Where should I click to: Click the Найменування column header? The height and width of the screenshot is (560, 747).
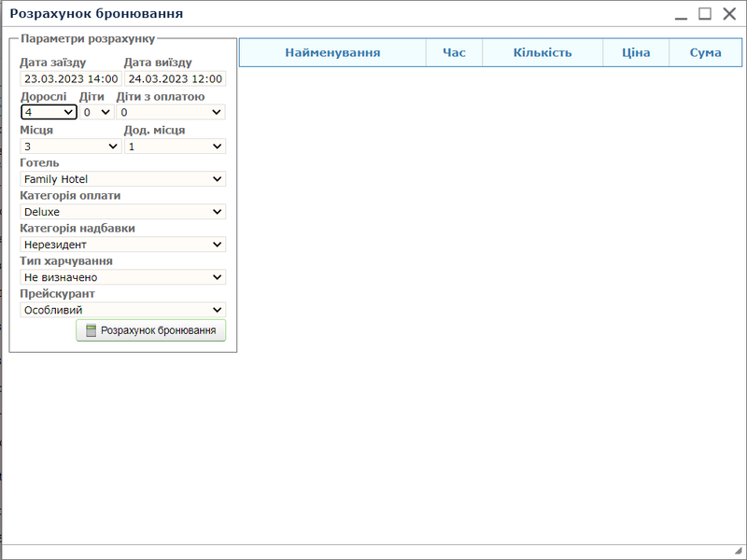coord(332,52)
